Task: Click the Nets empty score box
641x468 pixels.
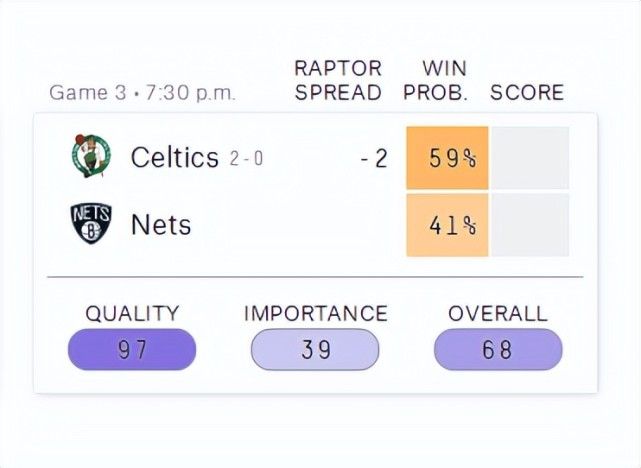Action: (x=530, y=225)
